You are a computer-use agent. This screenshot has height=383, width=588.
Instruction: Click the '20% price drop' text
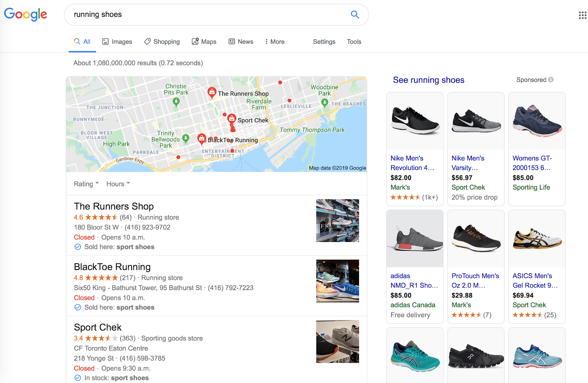(x=474, y=197)
